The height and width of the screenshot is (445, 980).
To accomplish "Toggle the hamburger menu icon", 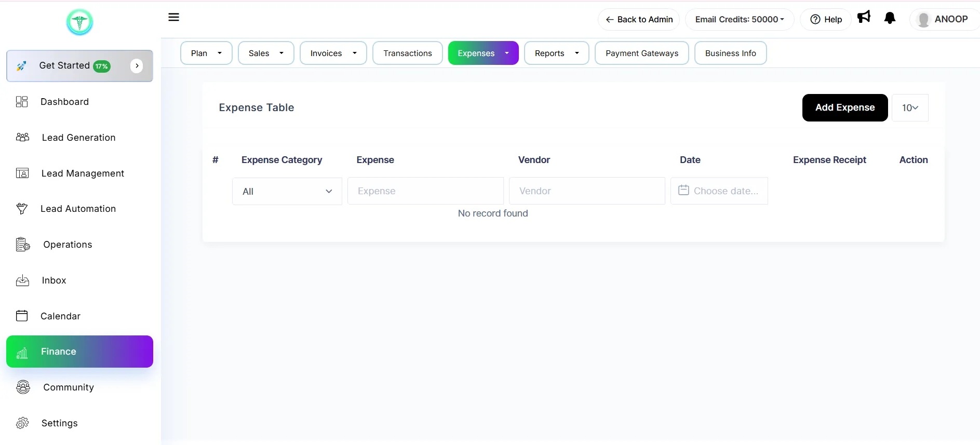I will [174, 17].
